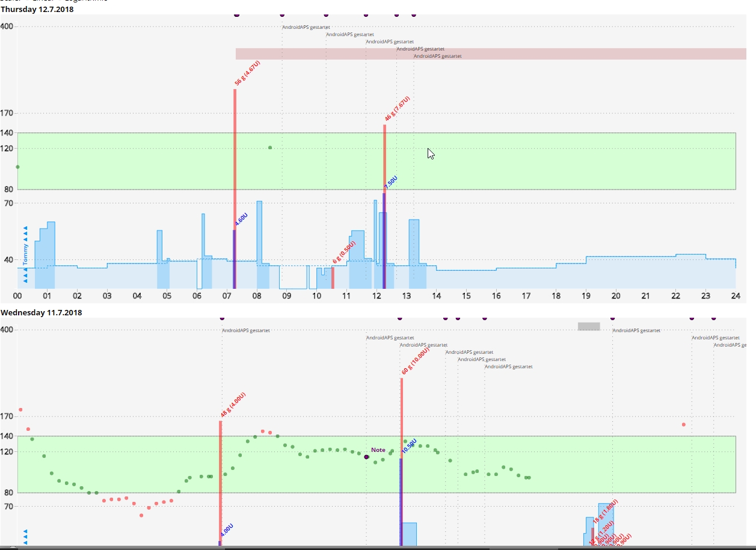The width and height of the screenshot is (756, 550).
Task: Click hour label "24" on Thursday axis
Action: pyautogui.click(x=736, y=295)
